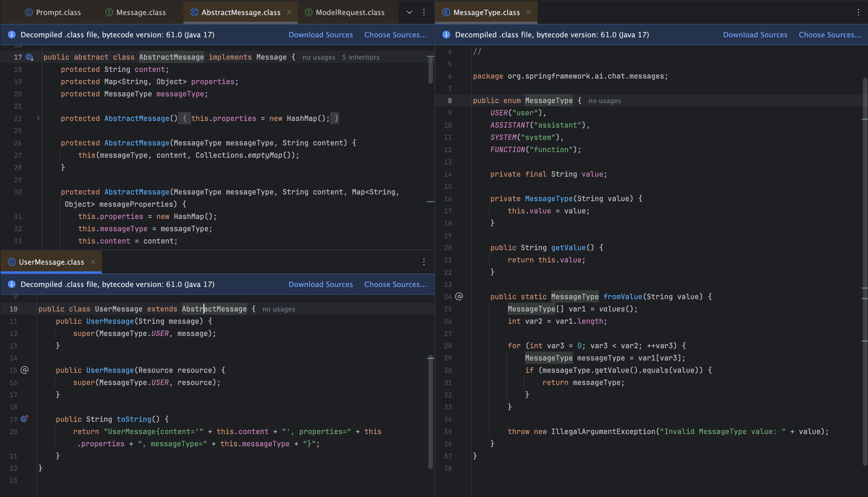Click the override gutter icon beside toString
The width and height of the screenshot is (868, 497).
(x=25, y=419)
